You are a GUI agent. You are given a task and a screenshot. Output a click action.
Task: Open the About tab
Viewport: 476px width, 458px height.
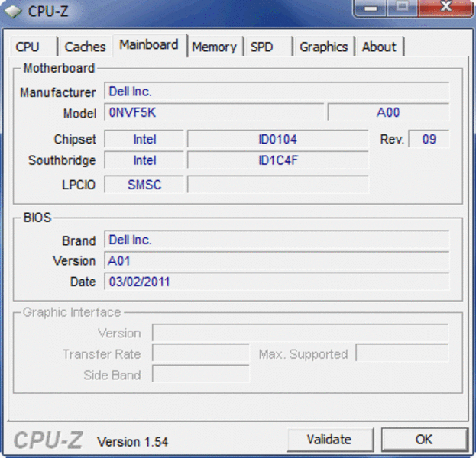380,47
